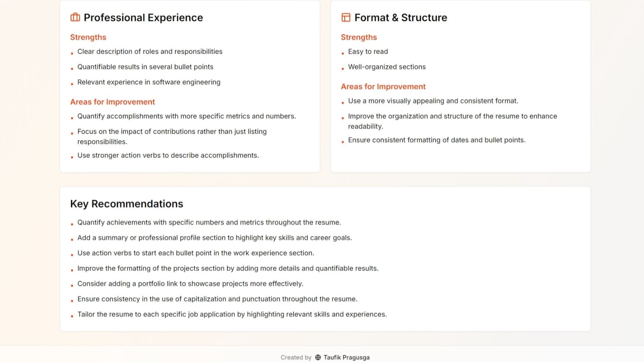644x362 pixels.
Task: Select 'Add a summary or professional profile' recommendation
Action: [x=215, y=238]
